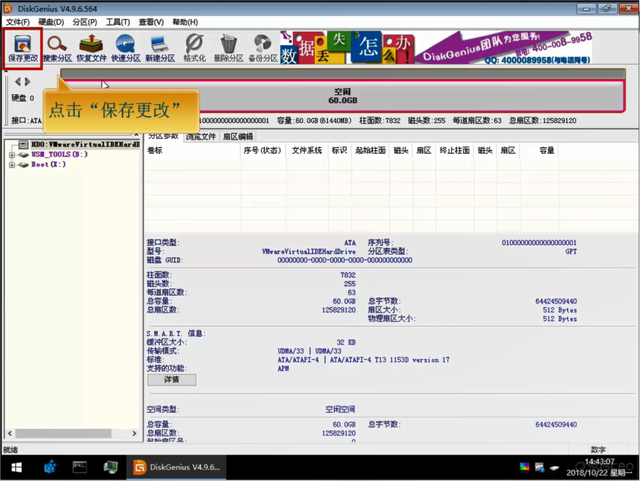Viewport: 640px width, 481px height.
Task: Click the tree panel scroll left arrow
Action: 10,433
